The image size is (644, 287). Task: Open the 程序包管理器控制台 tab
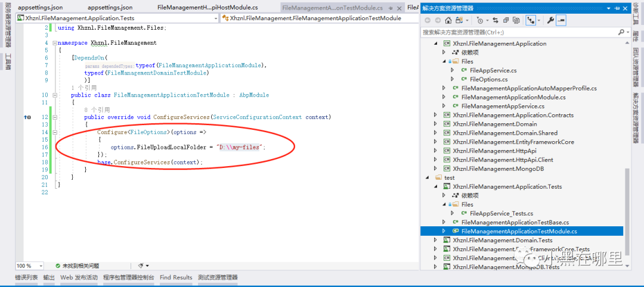[129, 277]
